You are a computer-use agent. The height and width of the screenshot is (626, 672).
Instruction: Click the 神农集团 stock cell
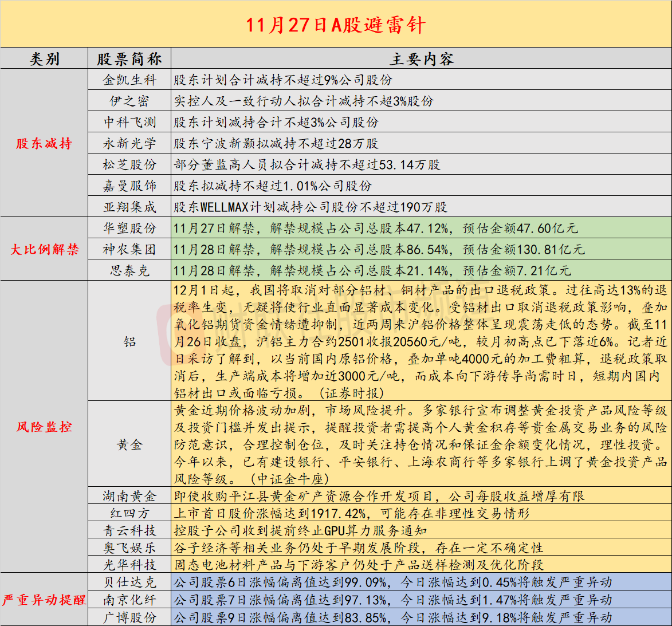point(129,250)
